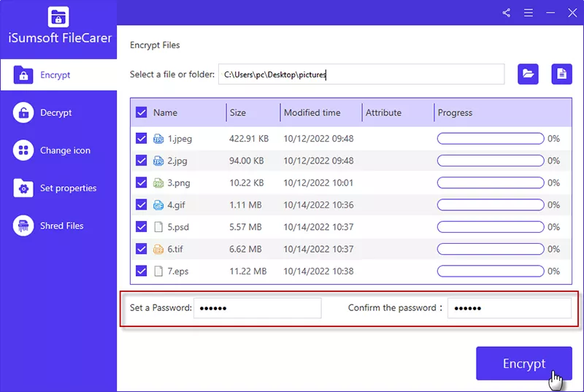
Task: Click the 6.tif file type icon
Action: click(x=158, y=250)
